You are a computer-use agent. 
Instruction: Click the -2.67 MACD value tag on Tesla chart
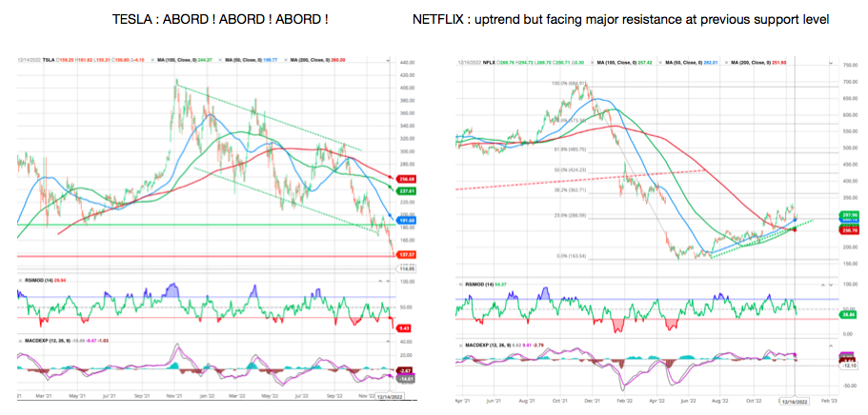click(x=406, y=369)
